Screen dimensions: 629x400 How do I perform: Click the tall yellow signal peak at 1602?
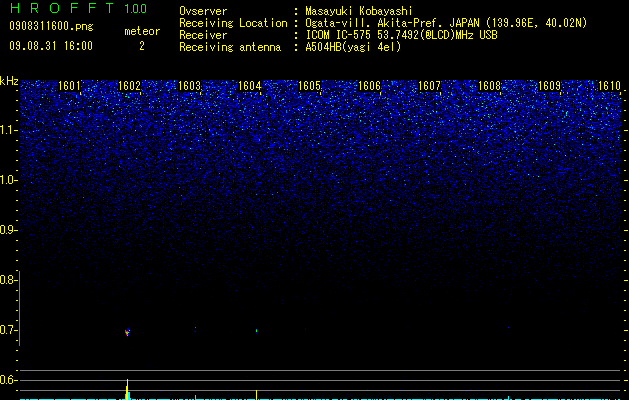[127, 389]
